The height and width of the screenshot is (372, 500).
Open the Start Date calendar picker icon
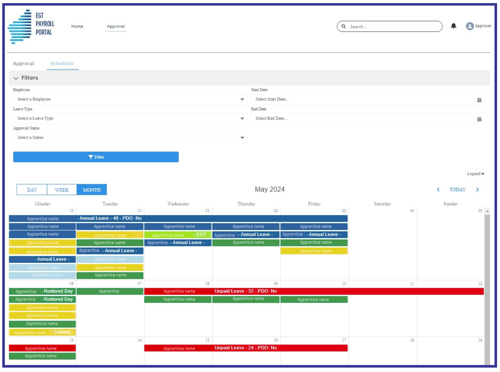[x=479, y=100]
